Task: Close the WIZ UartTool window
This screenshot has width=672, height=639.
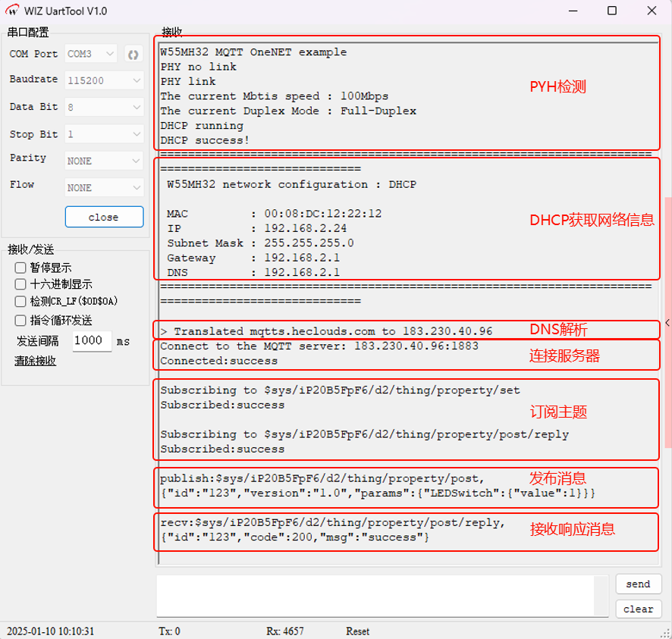Action: click(650, 11)
